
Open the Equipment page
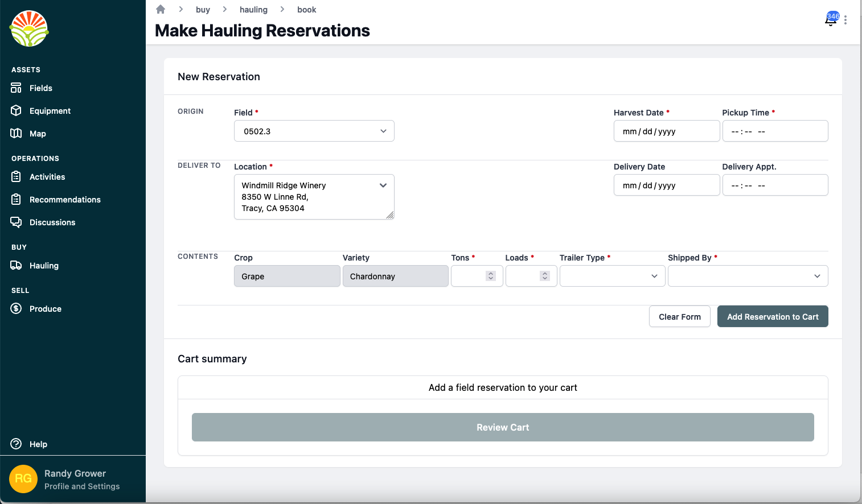pos(50,110)
